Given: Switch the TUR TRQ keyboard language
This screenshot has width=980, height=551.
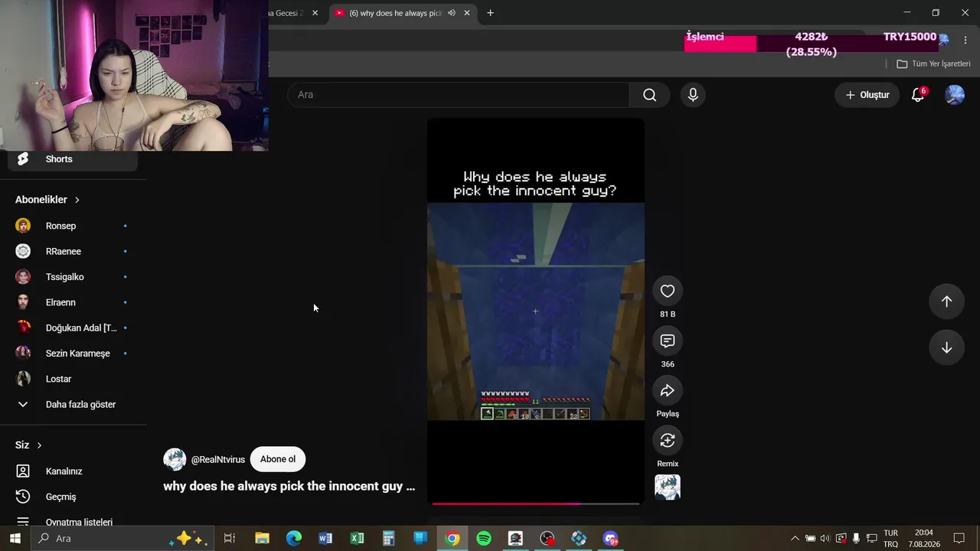Looking at the screenshot, I should click(890, 539).
